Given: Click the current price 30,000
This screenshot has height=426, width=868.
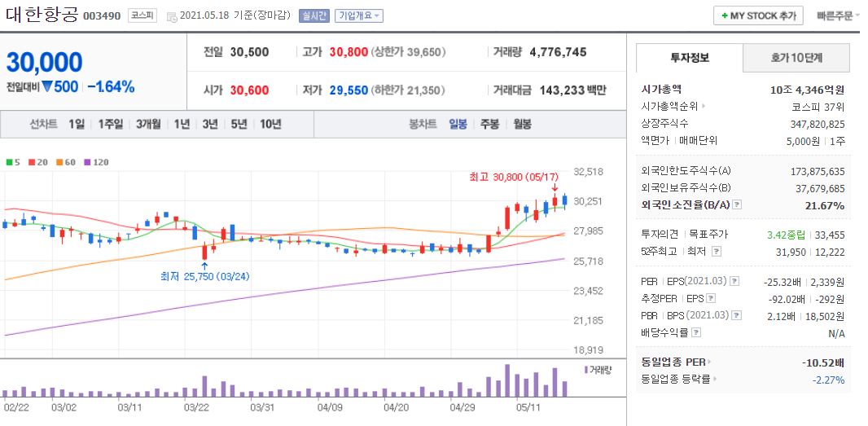Looking at the screenshot, I should [x=44, y=63].
